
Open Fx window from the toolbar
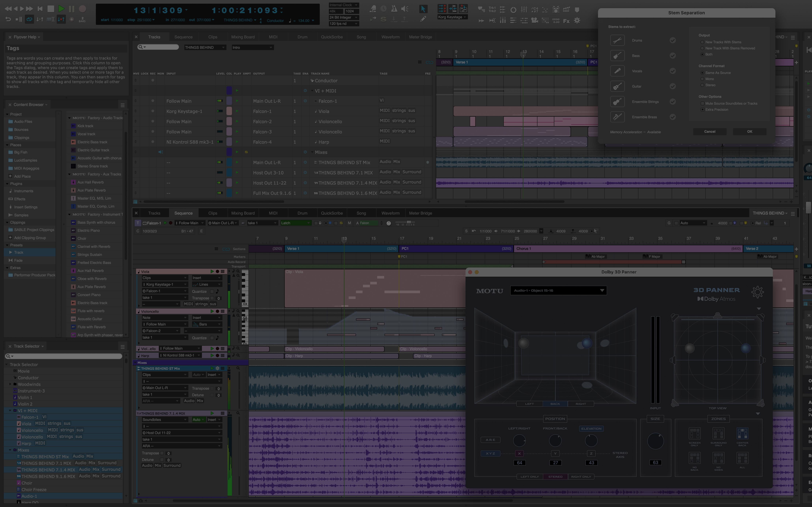566,21
